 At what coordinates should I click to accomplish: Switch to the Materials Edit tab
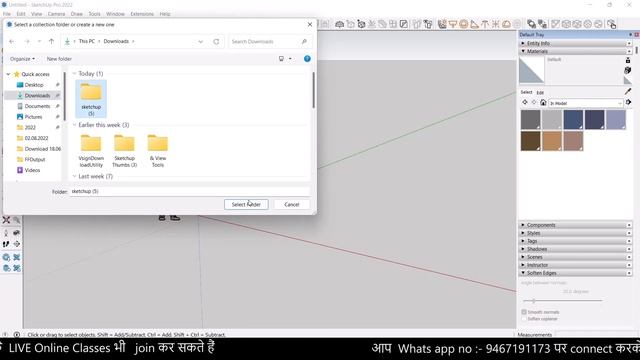coord(540,93)
